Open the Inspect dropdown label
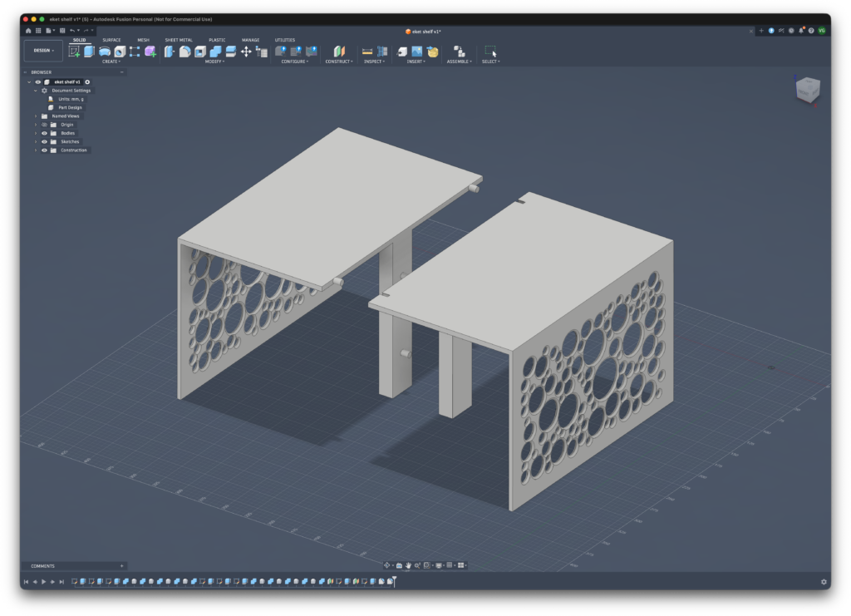 [374, 62]
